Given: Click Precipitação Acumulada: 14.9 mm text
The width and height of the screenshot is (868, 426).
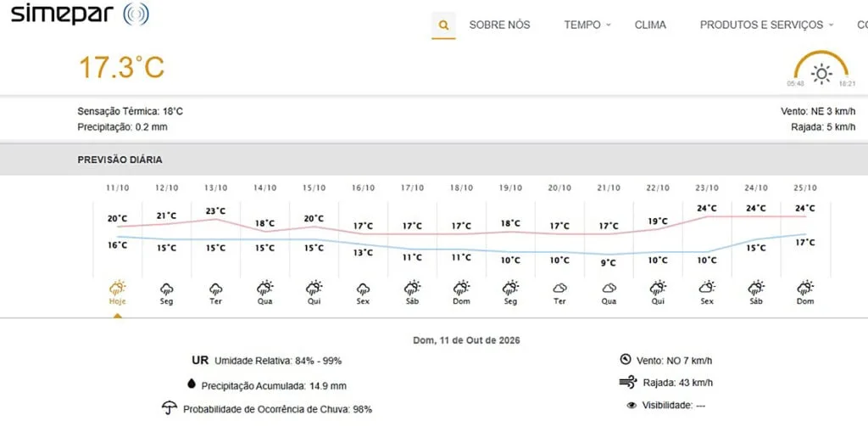Looking at the screenshot, I should tap(274, 385).
